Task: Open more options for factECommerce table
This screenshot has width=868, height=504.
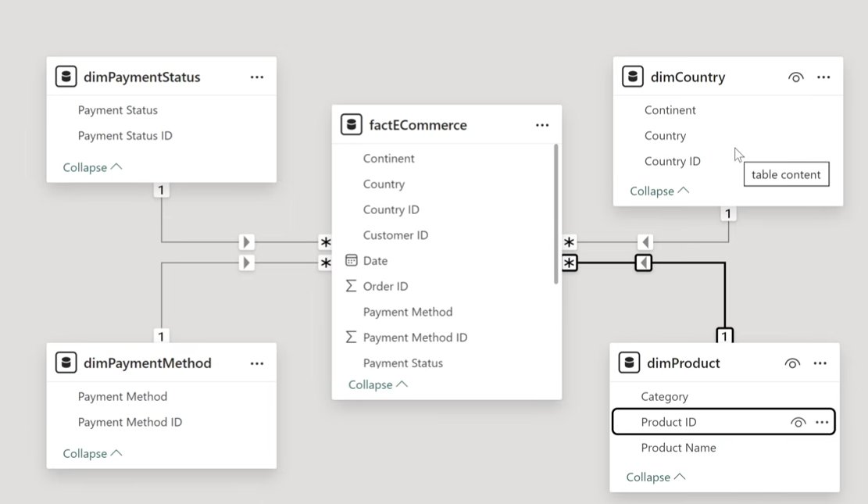Action: [x=542, y=125]
